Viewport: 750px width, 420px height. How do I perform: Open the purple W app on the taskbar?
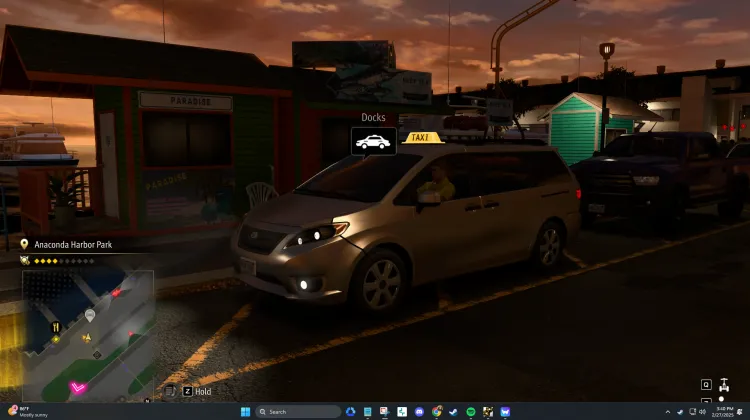[x=505, y=412]
